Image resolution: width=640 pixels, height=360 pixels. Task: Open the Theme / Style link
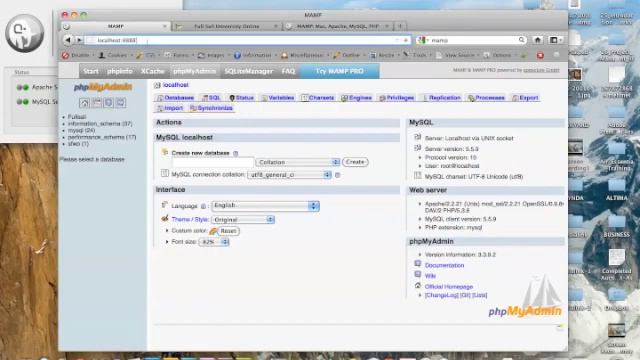coord(190,220)
